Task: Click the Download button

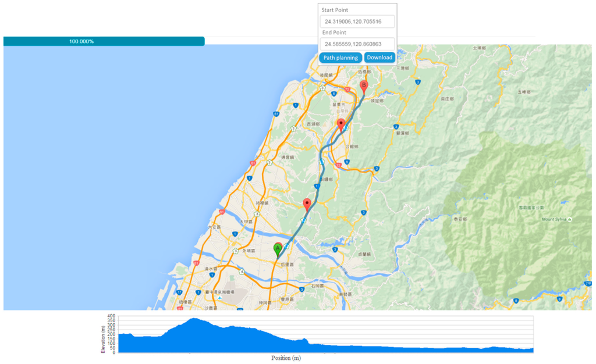Action: (x=379, y=58)
